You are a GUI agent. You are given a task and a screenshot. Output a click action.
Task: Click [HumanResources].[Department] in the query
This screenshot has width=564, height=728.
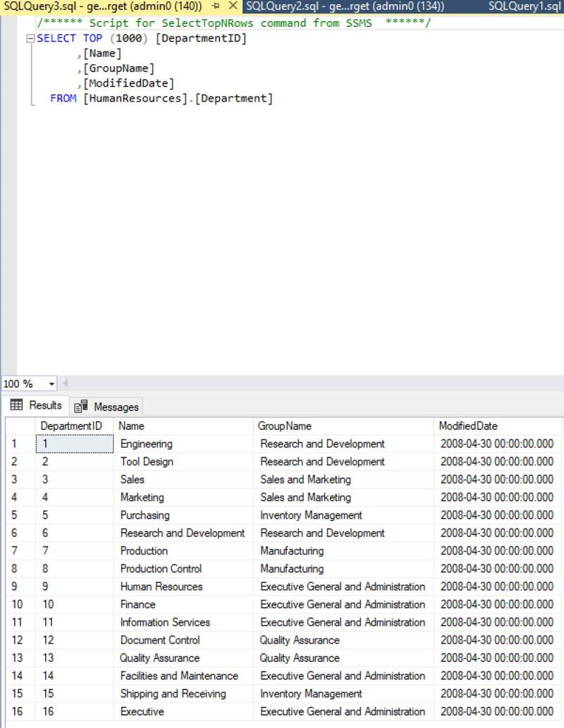(178, 98)
